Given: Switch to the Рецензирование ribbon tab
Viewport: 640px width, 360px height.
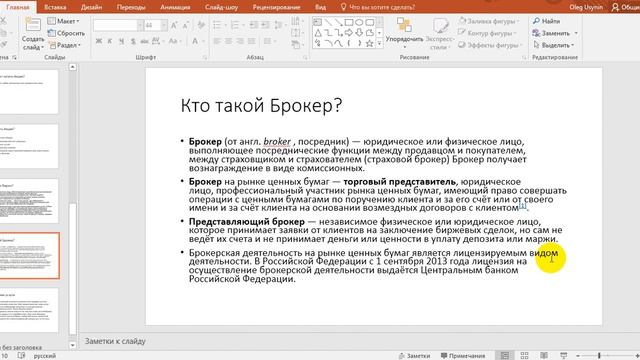Looking at the screenshot, I should [x=276, y=7].
